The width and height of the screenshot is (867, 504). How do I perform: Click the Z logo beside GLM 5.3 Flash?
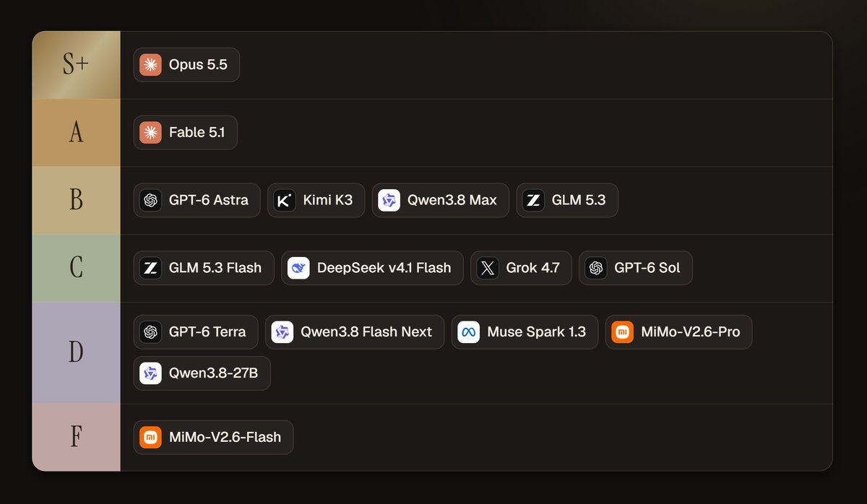pyautogui.click(x=151, y=268)
